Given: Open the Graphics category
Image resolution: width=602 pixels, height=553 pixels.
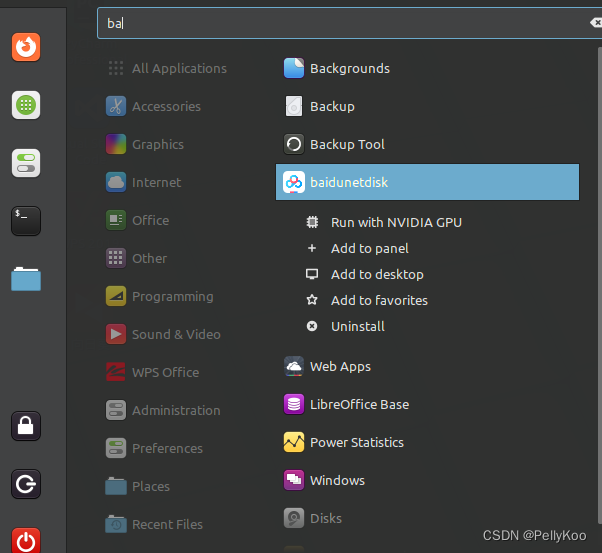Looking at the screenshot, I should coord(145,144).
